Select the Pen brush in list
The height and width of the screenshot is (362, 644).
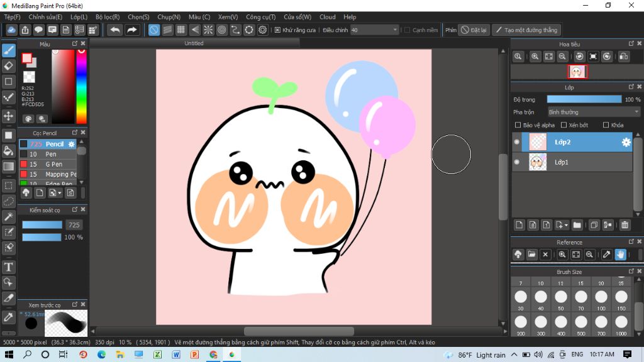[x=48, y=155]
